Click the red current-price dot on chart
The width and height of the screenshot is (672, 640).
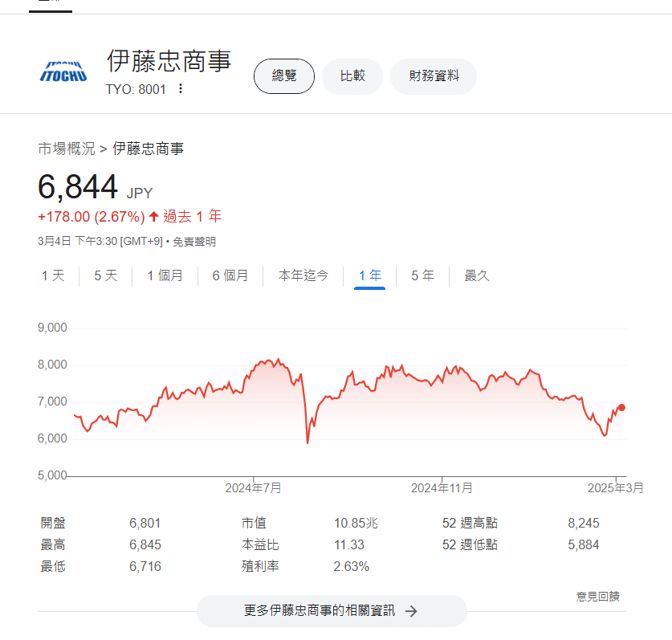[621, 408]
